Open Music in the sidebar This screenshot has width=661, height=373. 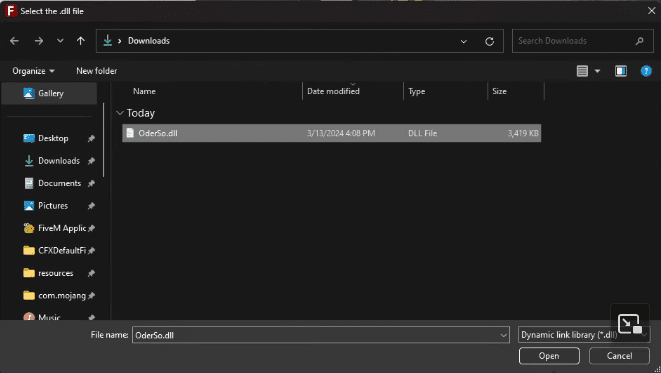(x=49, y=317)
